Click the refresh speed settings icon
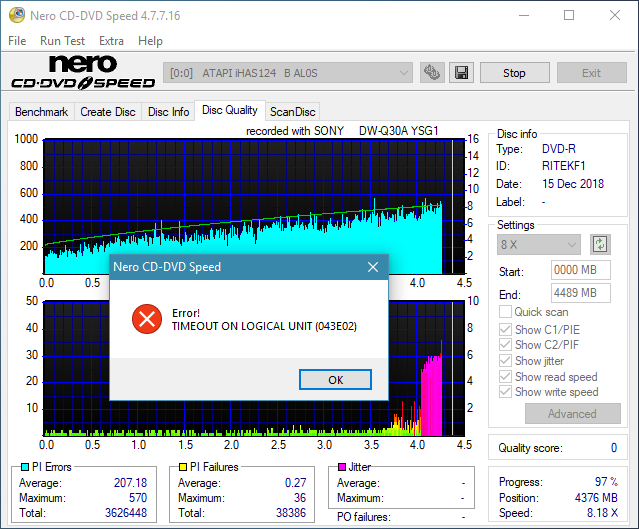Viewport: 639px width, 529px height. click(600, 245)
